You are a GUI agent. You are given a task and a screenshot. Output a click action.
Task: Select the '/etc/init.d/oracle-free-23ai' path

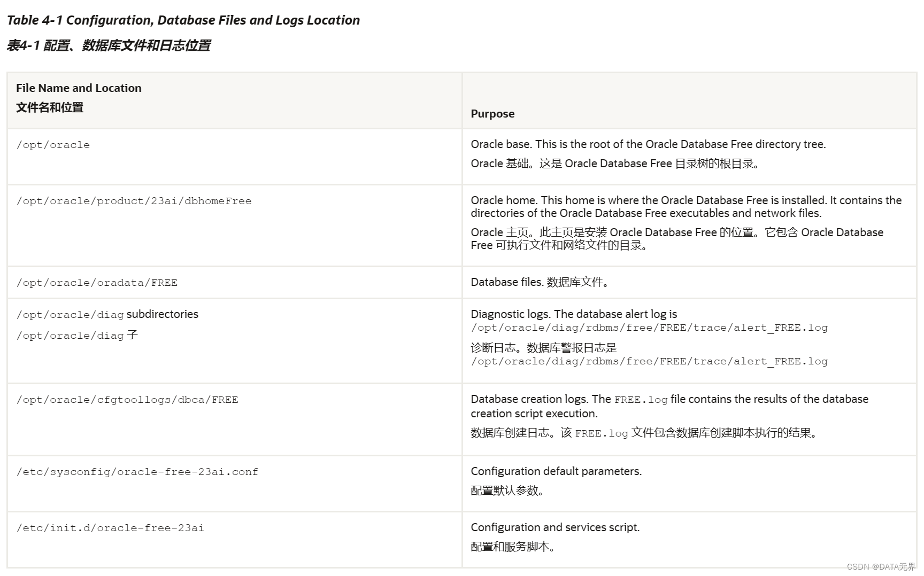tap(110, 528)
